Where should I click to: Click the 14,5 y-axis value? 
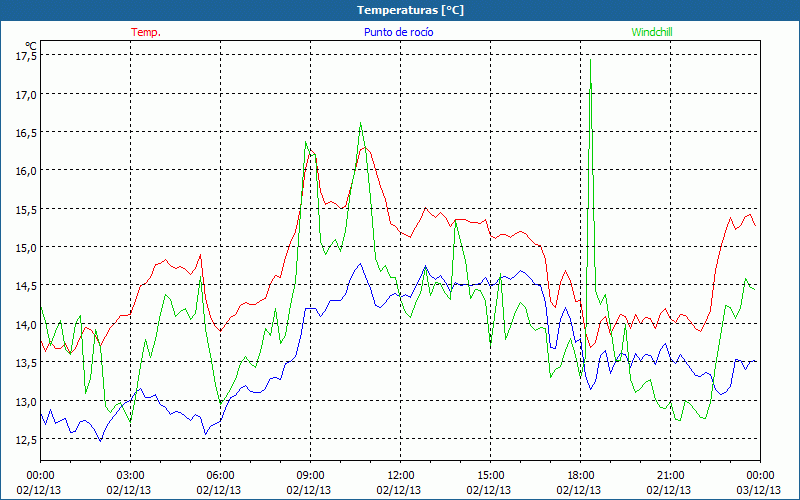(x=26, y=286)
